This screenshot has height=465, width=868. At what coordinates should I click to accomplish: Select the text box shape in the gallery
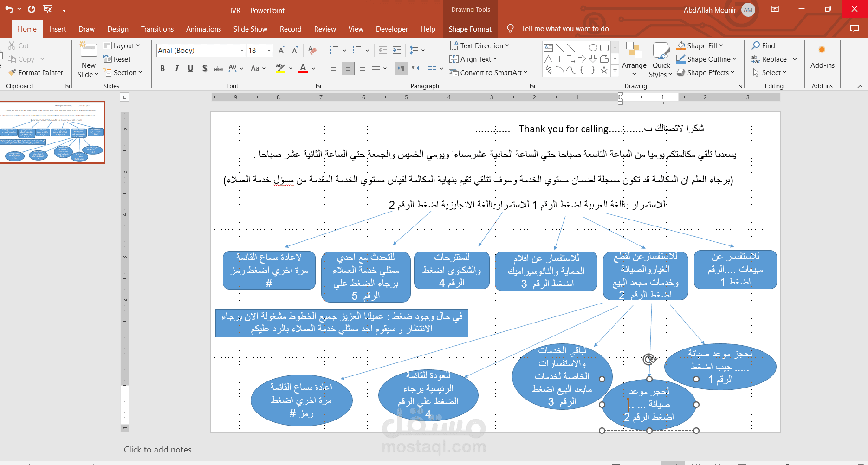548,48
